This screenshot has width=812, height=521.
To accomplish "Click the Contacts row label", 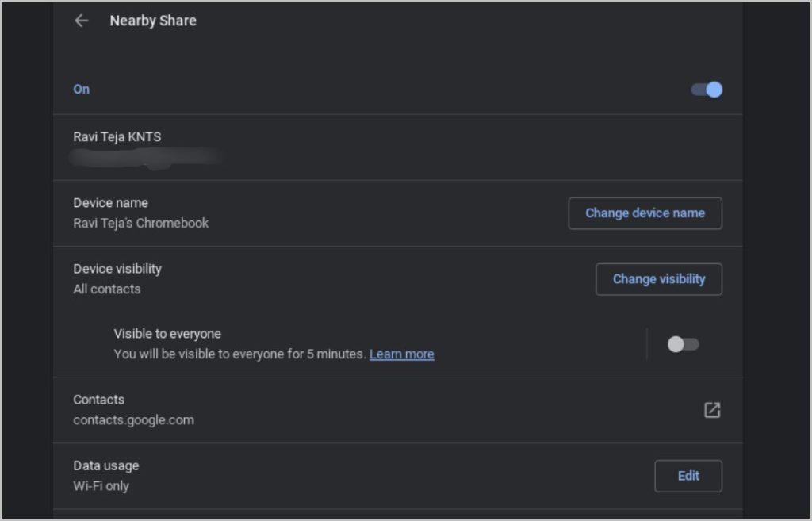I will pos(99,400).
